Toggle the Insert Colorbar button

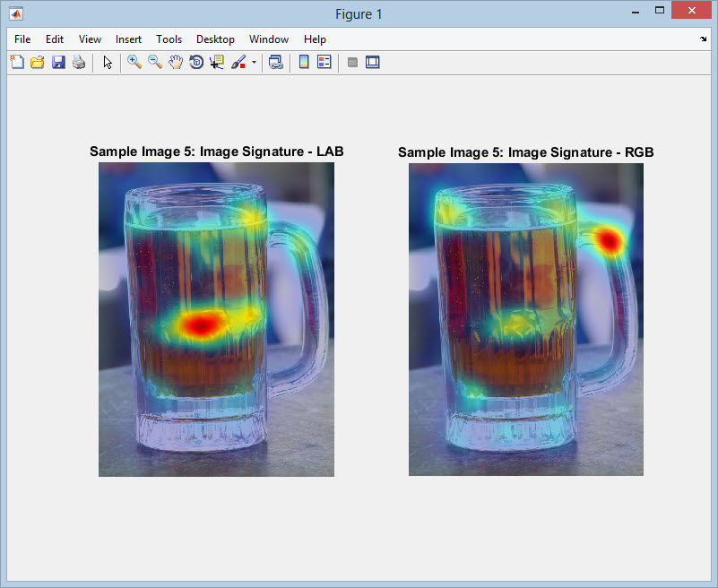coord(304,62)
